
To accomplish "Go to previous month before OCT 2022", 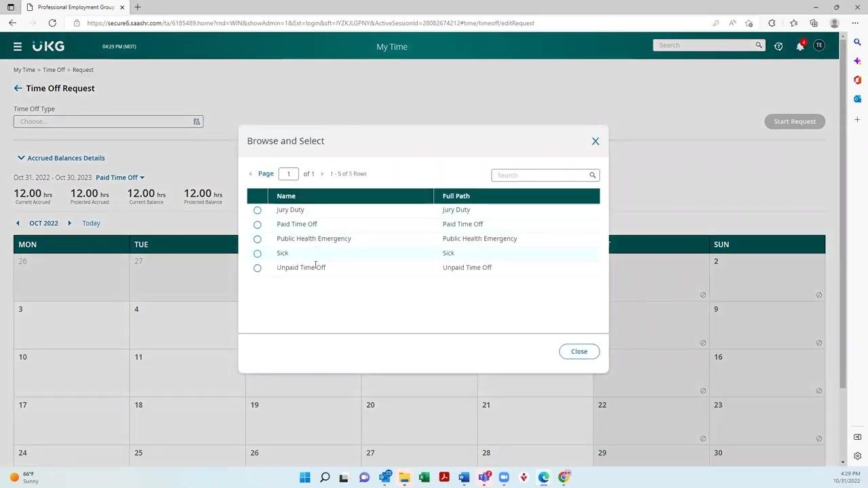I will tap(18, 223).
